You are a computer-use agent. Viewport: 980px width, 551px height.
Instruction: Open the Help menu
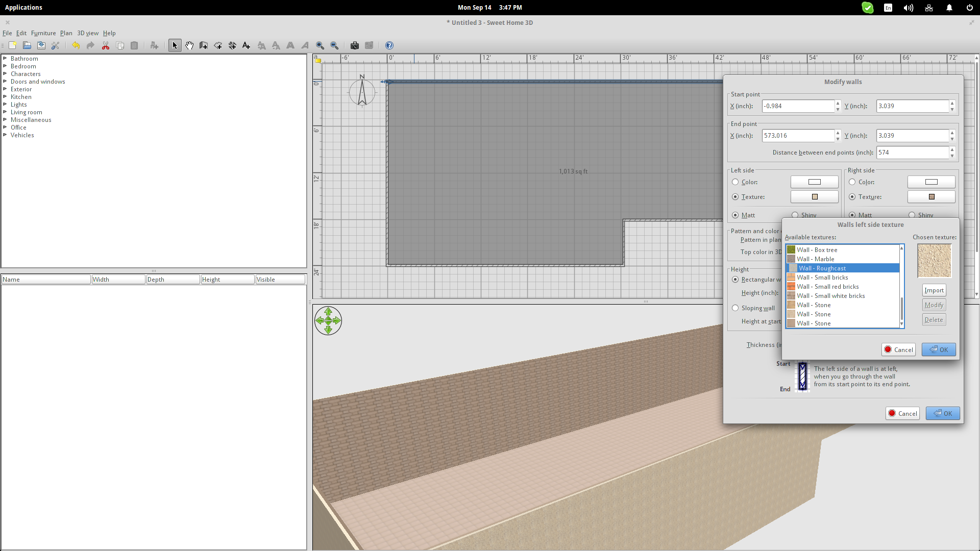click(x=109, y=33)
